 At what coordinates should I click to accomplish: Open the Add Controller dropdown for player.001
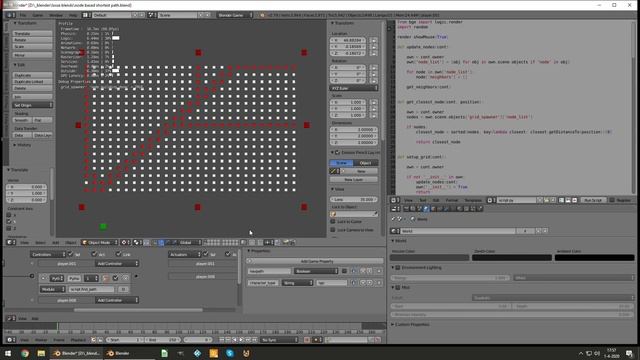(117, 264)
